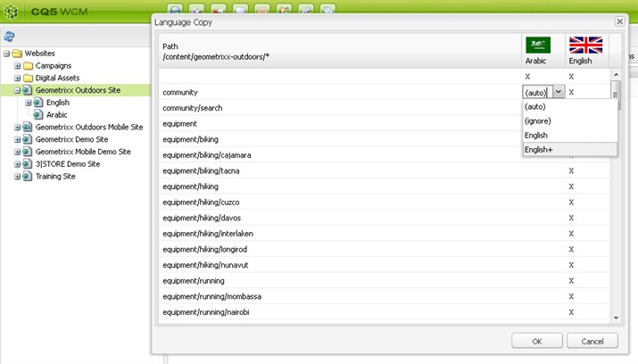Select Arabic page in the tree
Image resolution: width=638 pixels, height=364 pixels.
click(56, 115)
